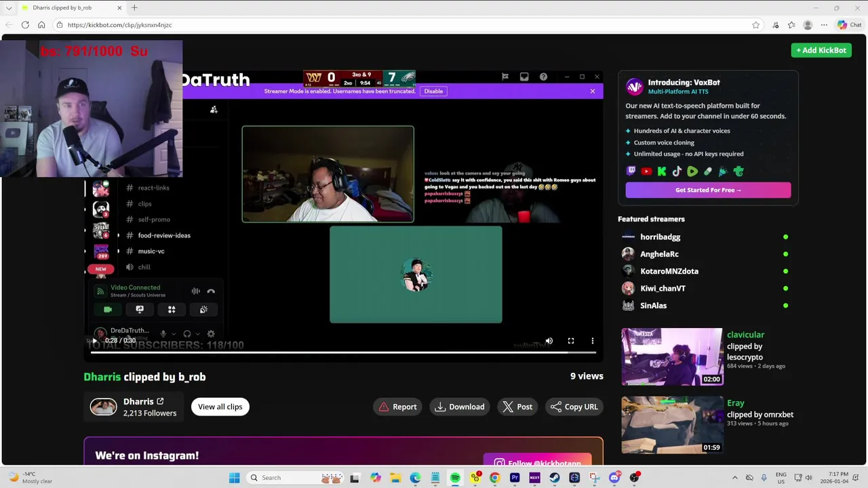Open the browser profile icon

pos(808,25)
